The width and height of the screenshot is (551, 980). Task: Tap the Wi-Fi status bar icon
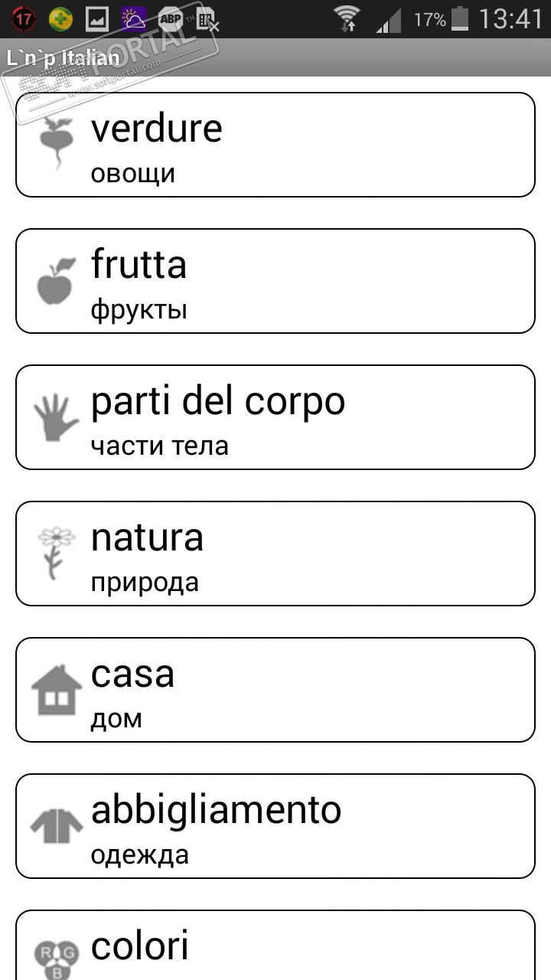pos(347,18)
